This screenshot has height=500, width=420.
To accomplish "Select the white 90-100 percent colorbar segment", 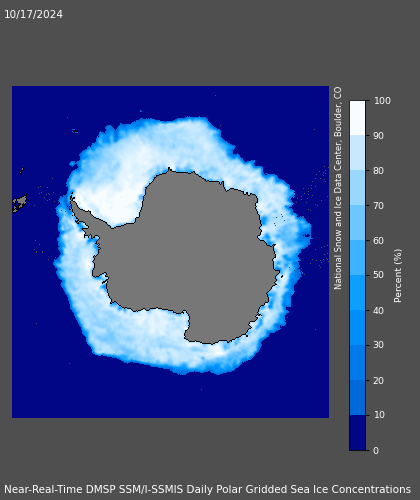I will point(357,118).
